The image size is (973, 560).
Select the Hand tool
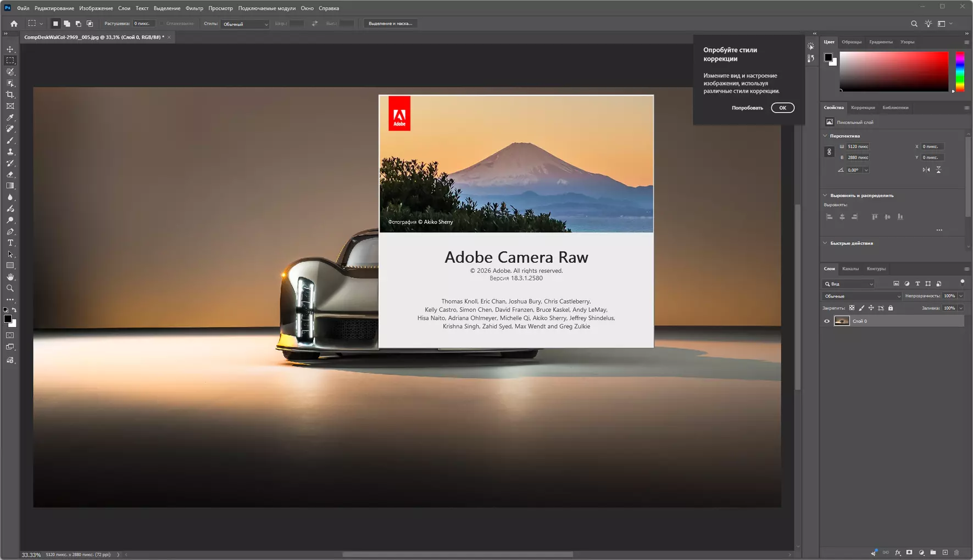pyautogui.click(x=10, y=277)
